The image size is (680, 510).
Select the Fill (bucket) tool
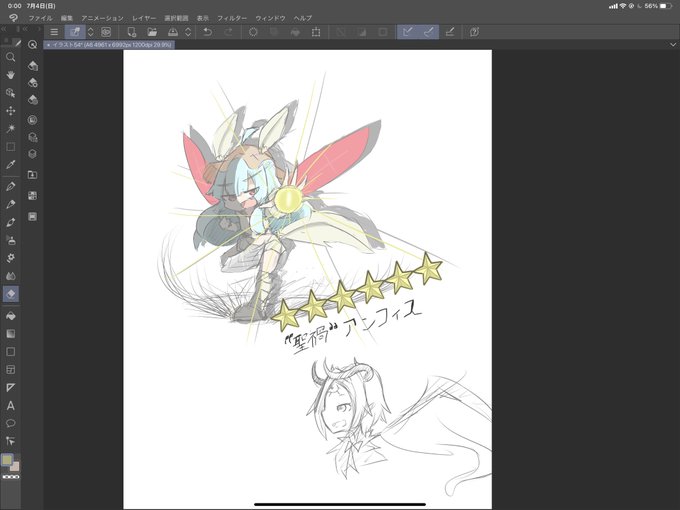point(11,316)
